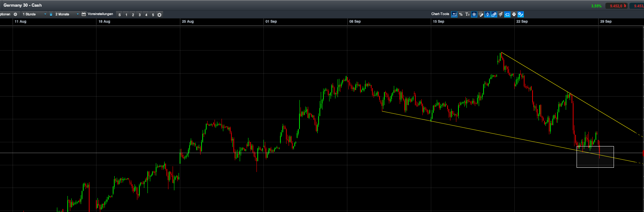The width and height of the screenshot is (644, 212).
Task: Click the 11 Aug date label
Action: [21, 22]
